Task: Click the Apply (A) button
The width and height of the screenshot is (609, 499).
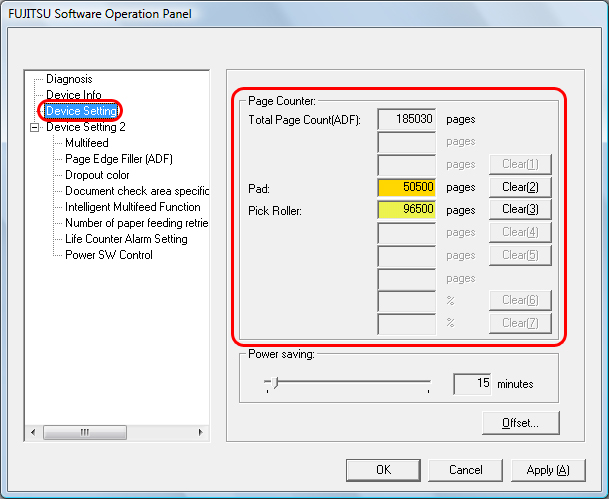Action: click(548, 470)
